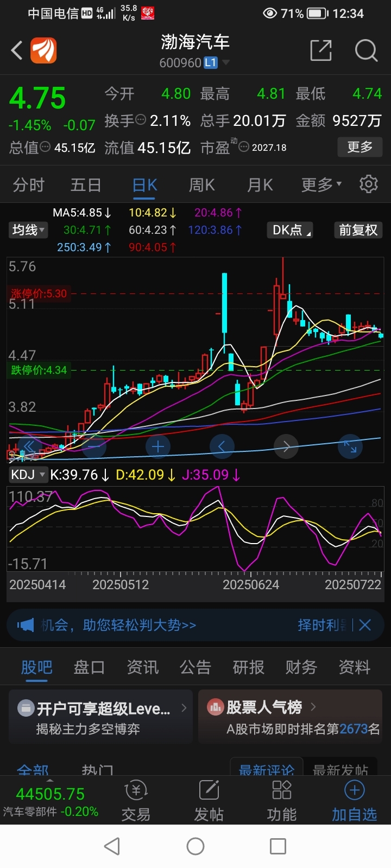Screen dimensions: 391x868
Task: Tap the A-share ranking number 2673
Action: [354, 729]
